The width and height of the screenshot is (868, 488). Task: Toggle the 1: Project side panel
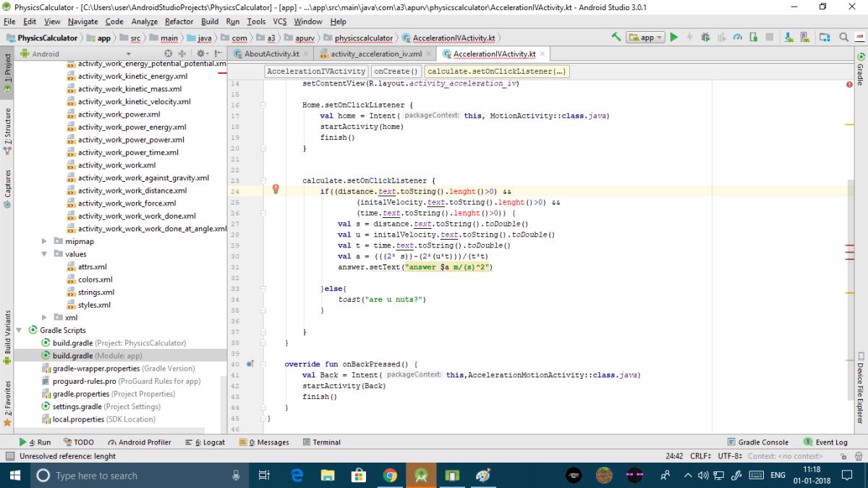[x=7, y=72]
